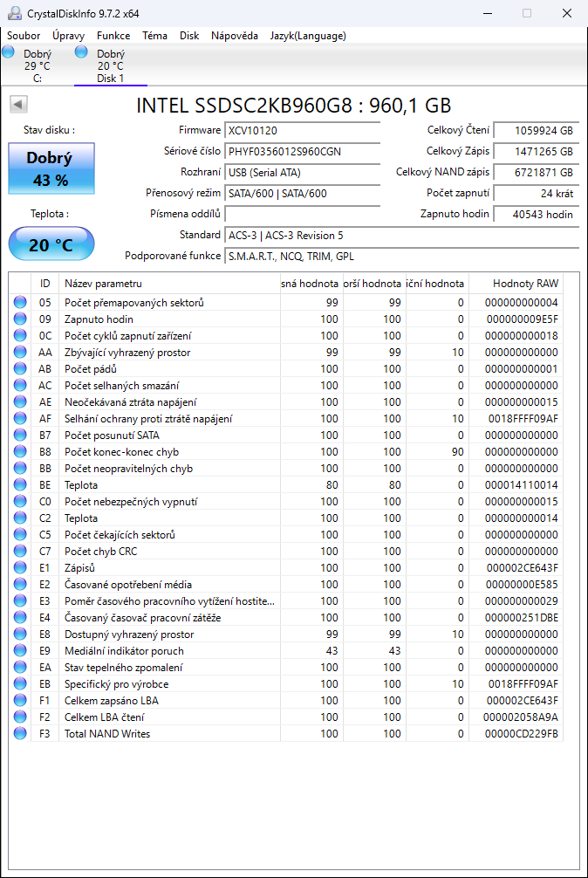This screenshot has height=878, width=588.
Task: Open the Nápověda menu
Action: 235,36
